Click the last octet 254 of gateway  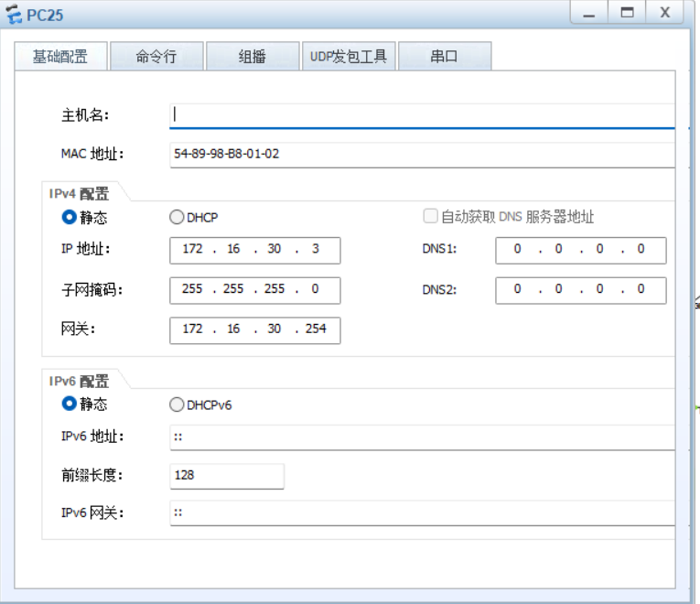point(316,329)
